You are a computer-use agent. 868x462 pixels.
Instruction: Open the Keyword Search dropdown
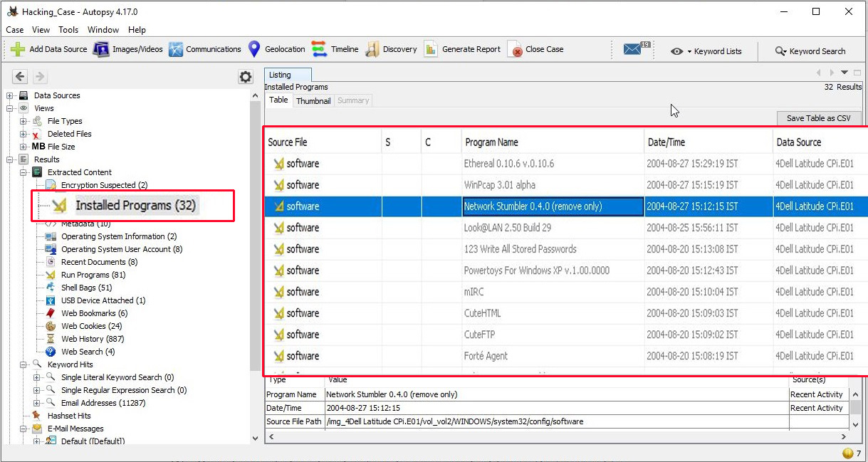click(810, 51)
